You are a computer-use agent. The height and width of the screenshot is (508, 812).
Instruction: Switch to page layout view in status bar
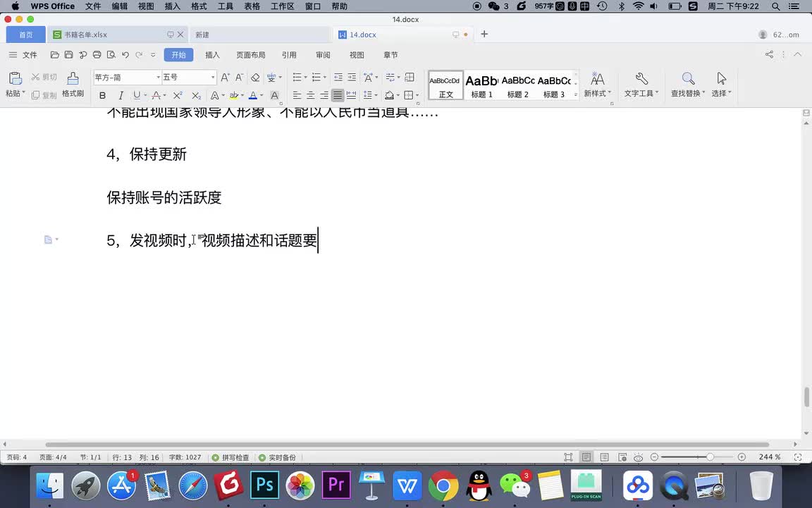click(x=586, y=457)
